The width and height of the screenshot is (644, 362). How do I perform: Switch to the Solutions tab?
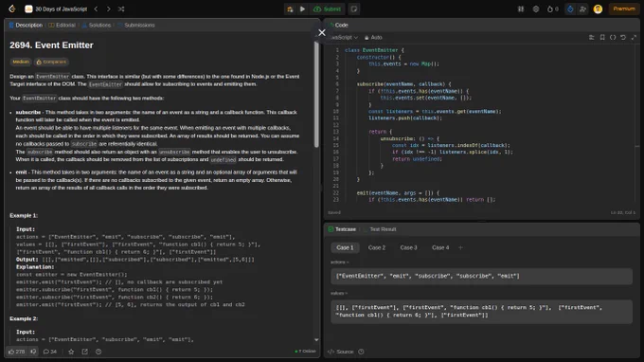[x=96, y=25]
